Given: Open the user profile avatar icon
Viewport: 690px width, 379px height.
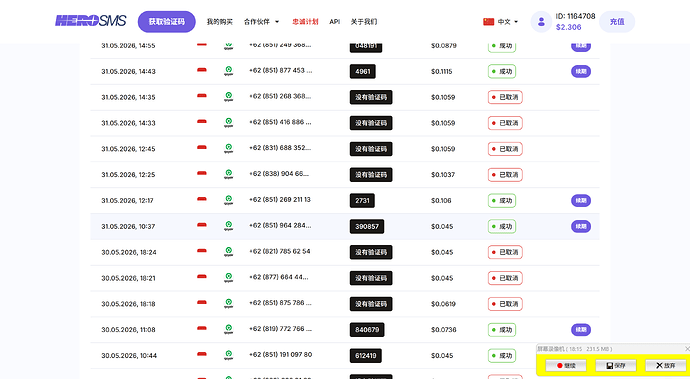Looking at the screenshot, I should [541, 22].
